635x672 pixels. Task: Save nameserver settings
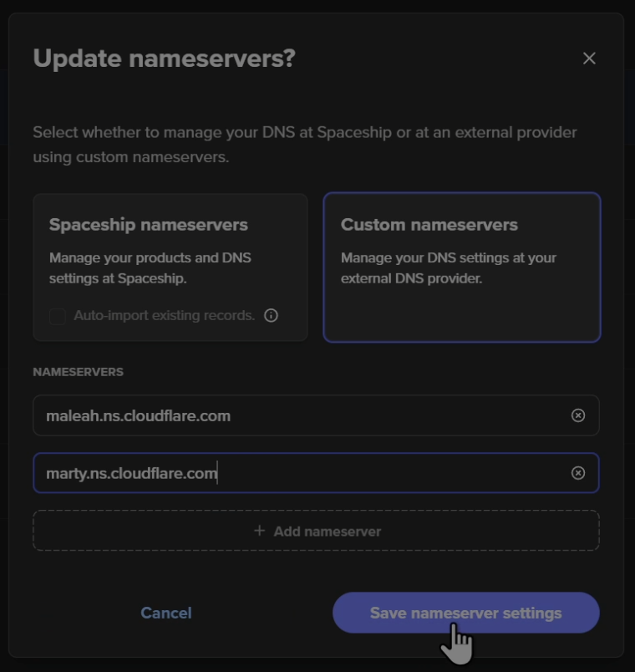pyautogui.click(x=465, y=613)
